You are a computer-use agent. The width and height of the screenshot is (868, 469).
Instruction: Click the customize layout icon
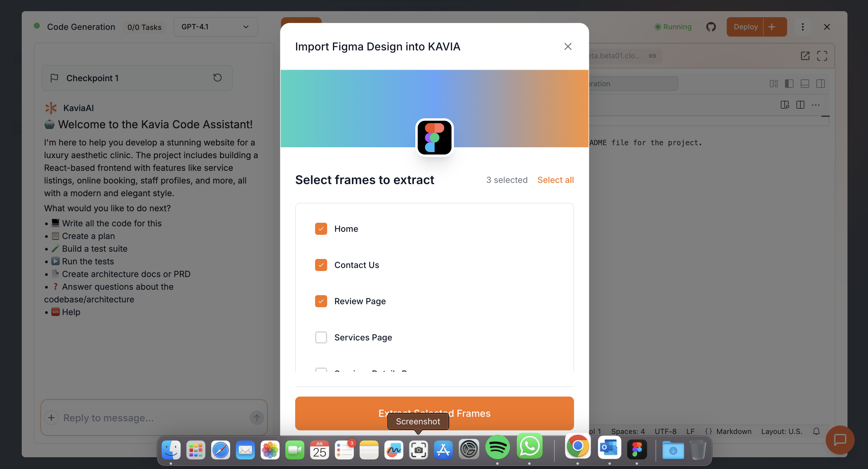pyautogui.click(x=774, y=84)
